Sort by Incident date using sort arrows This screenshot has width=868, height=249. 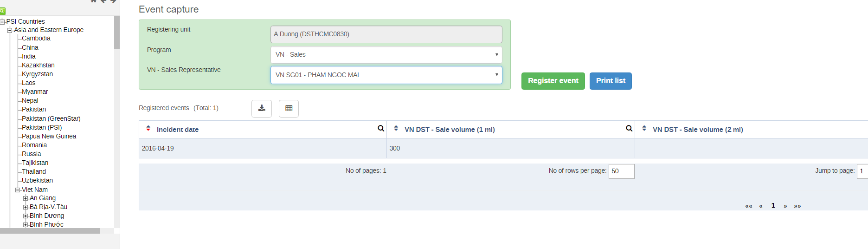pyautogui.click(x=148, y=129)
